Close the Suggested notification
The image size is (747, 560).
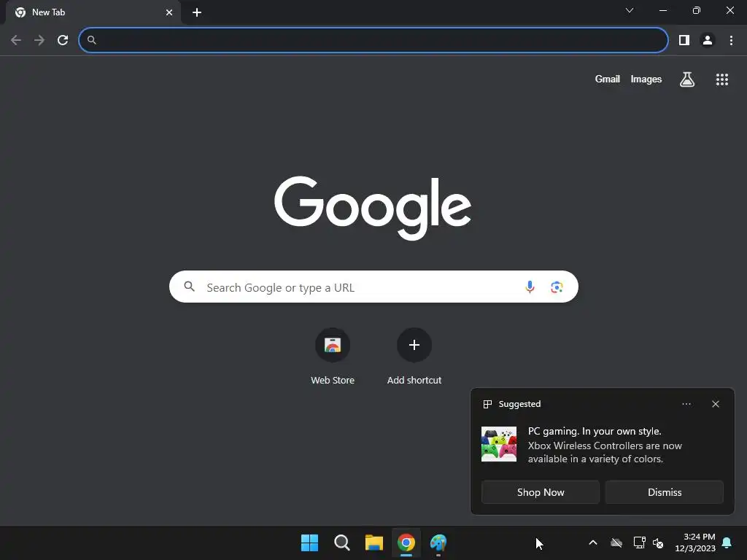715,404
